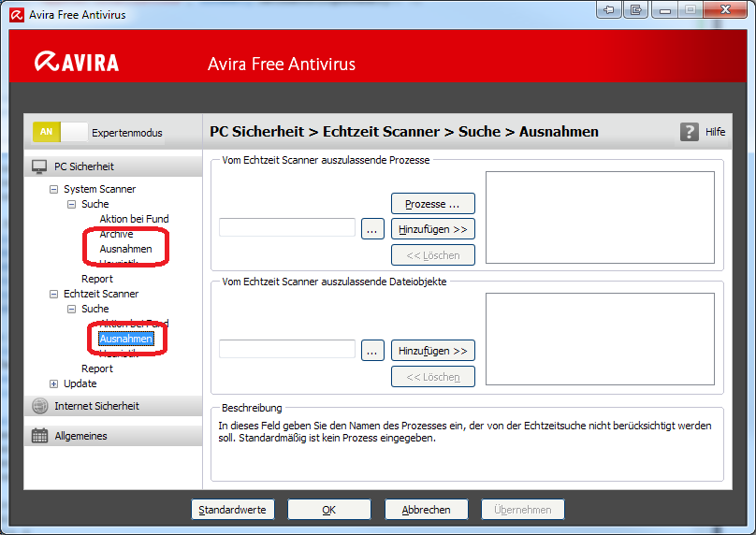Image resolution: width=756 pixels, height=535 pixels.
Task: Click the Prozesse ... button
Action: click(433, 204)
